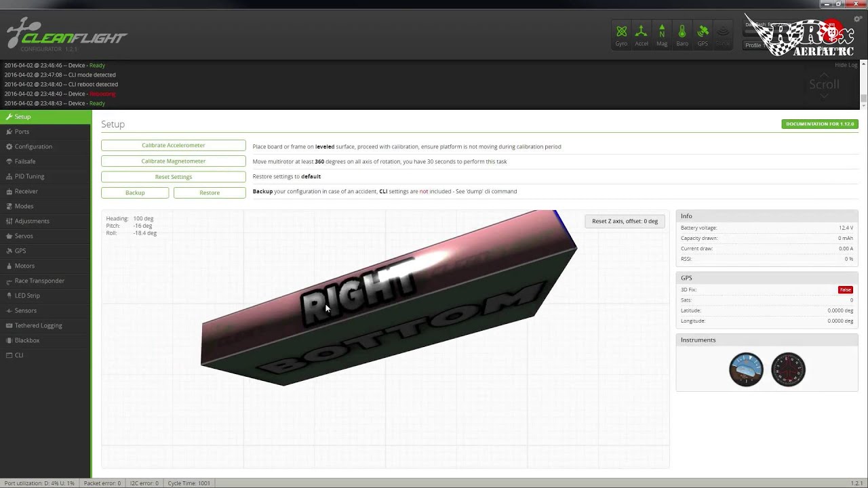868x488 pixels.
Task: Open the CLI tab
Action: tap(45, 355)
